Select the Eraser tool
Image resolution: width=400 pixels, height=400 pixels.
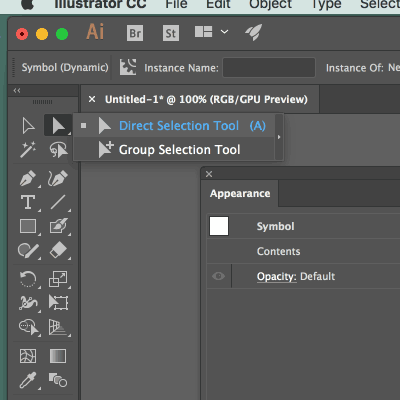click(58, 250)
